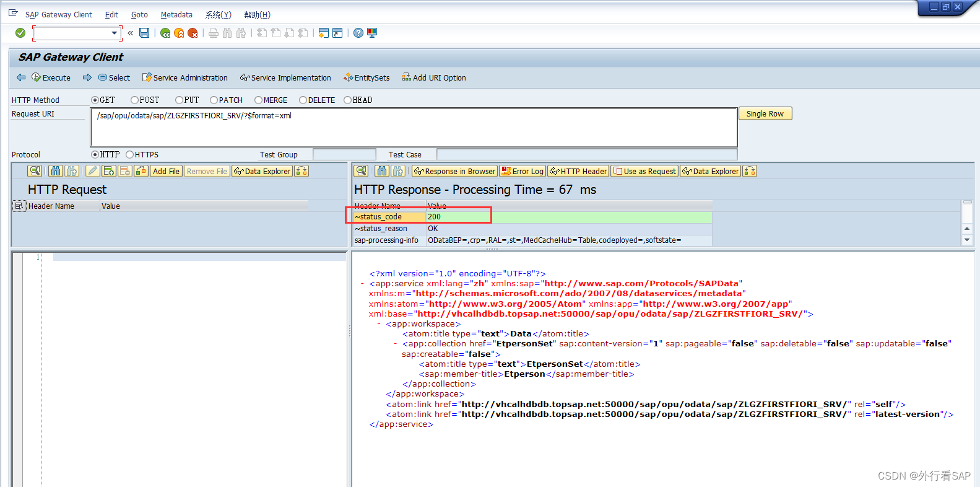
Task: Choose the HTTPS protocol option
Action: [129, 154]
